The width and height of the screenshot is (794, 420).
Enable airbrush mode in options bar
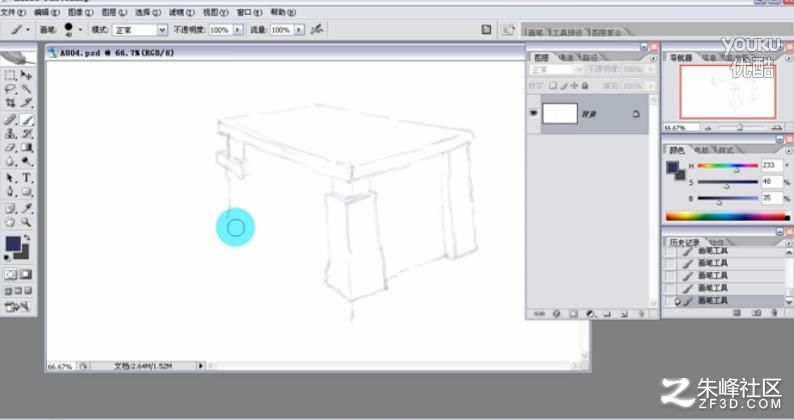(x=317, y=29)
